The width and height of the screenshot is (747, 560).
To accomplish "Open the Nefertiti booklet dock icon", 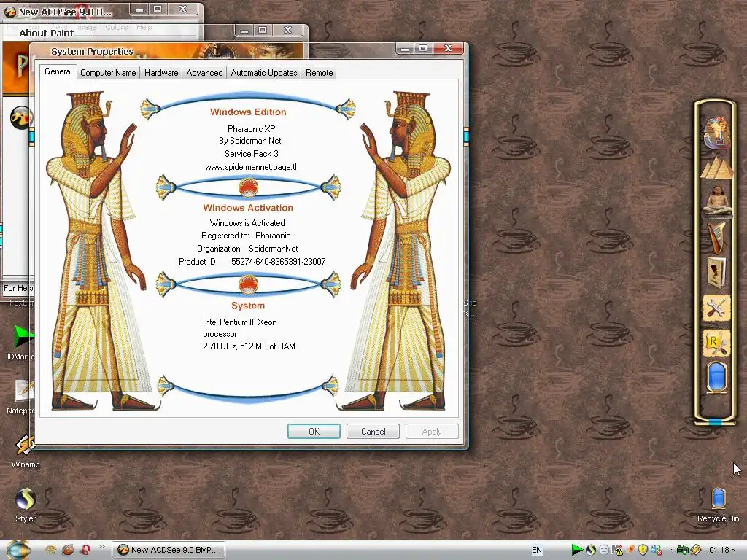I will 717,272.
